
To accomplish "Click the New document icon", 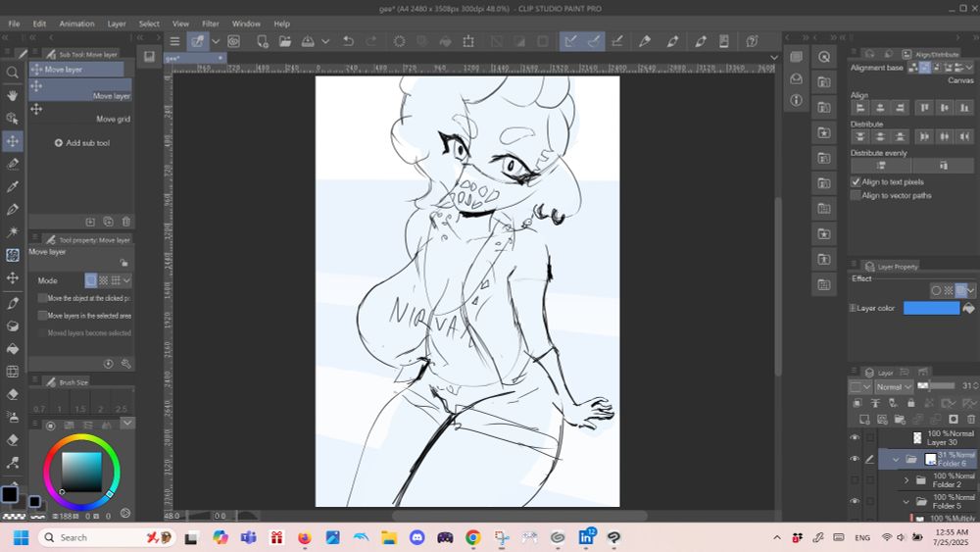I will (262, 41).
